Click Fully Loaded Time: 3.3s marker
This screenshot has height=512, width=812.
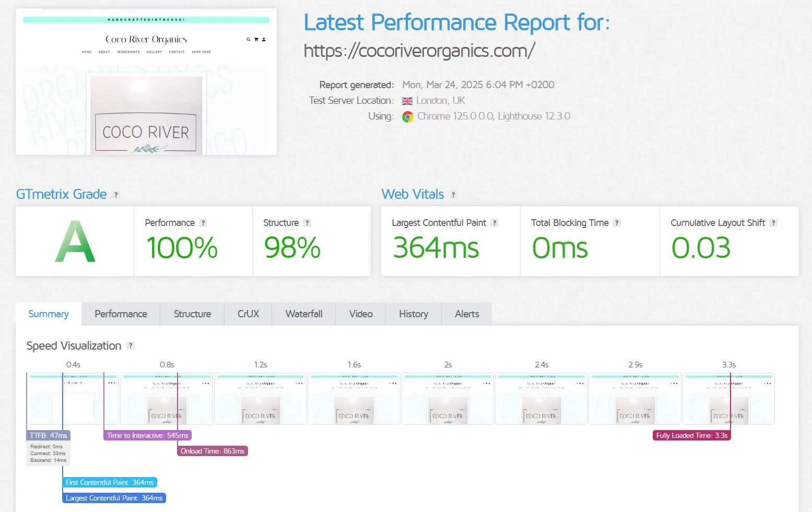coord(692,435)
